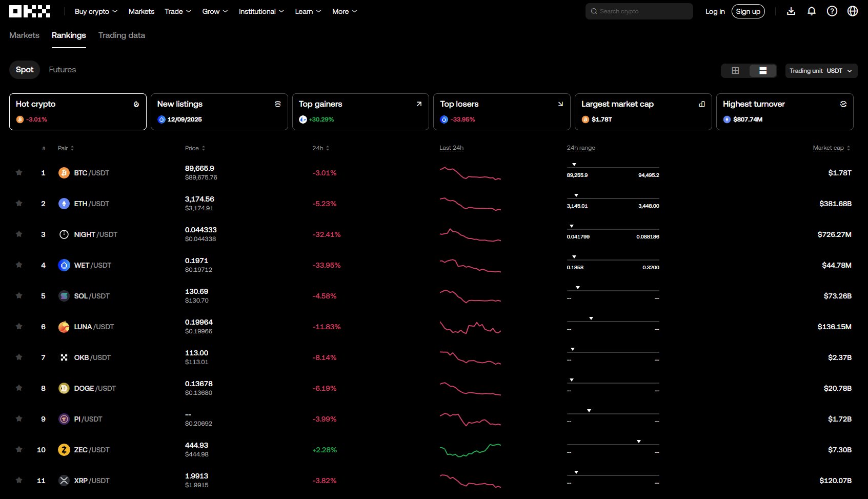Switch to list view layout
The image size is (868, 499).
click(x=763, y=71)
